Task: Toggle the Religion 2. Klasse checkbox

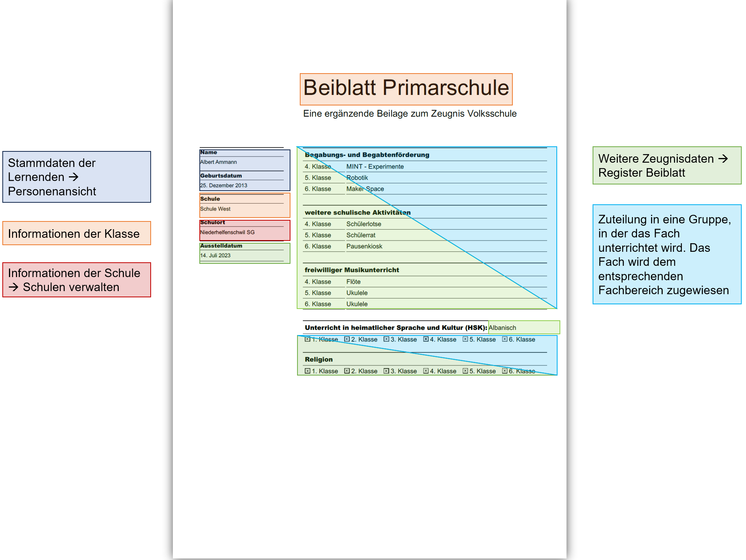Action: (347, 371)
